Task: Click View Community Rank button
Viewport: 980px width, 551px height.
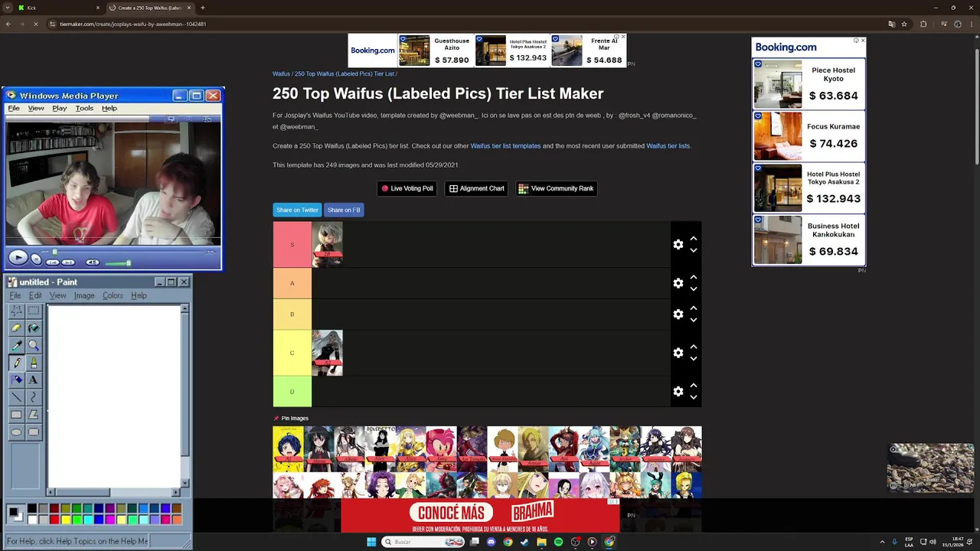Action: tap(557, 188)
